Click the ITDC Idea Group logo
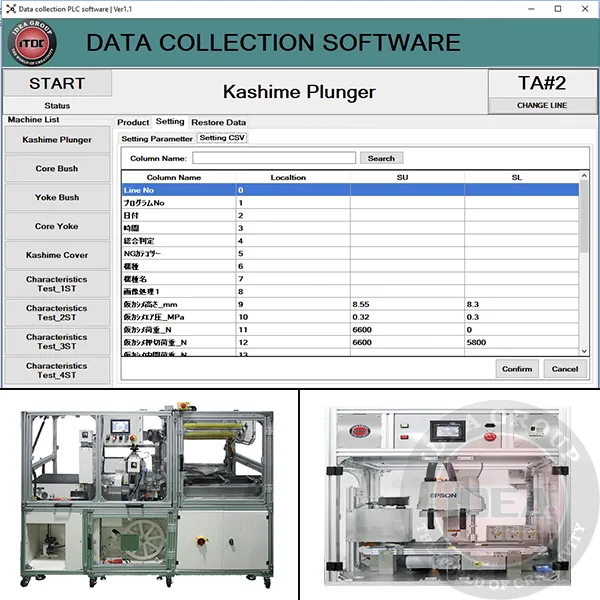Screen dimensions: 600x600 click(32, 43)
